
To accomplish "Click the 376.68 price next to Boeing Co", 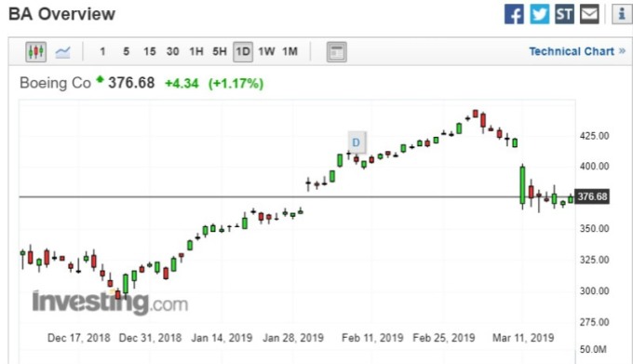I will [131, 83].
